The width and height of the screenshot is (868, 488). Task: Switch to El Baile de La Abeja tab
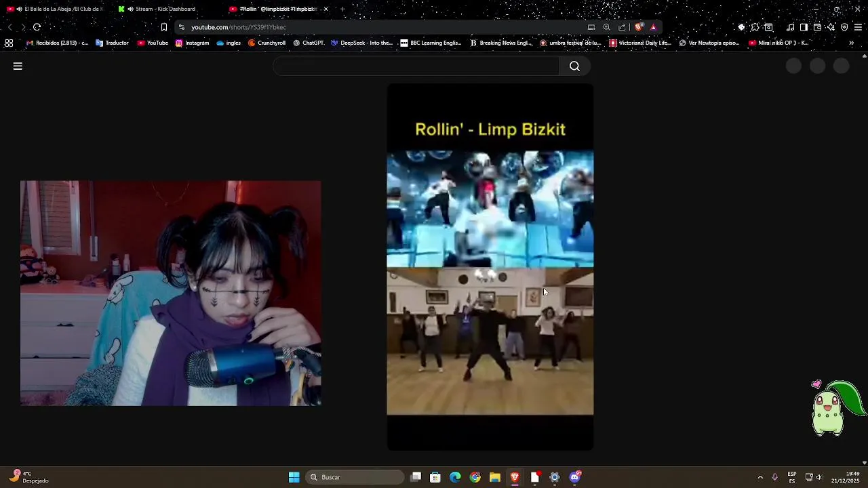click(54, 9)
